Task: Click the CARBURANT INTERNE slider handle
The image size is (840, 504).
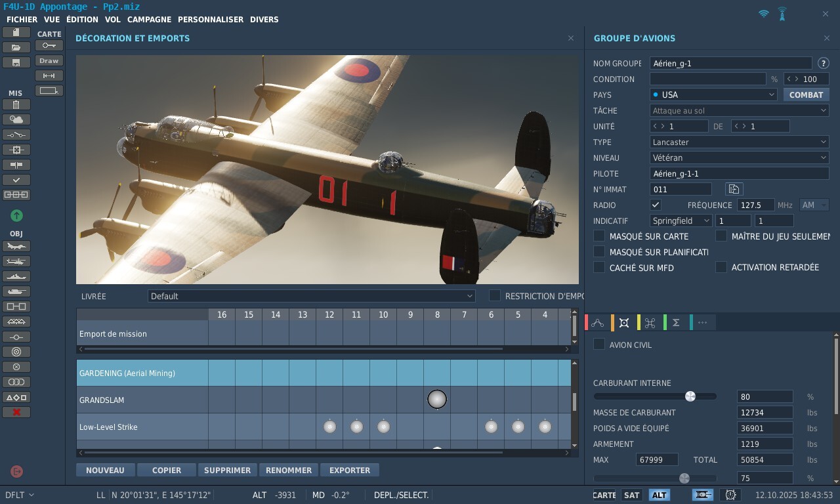Action: click(690, 396)
